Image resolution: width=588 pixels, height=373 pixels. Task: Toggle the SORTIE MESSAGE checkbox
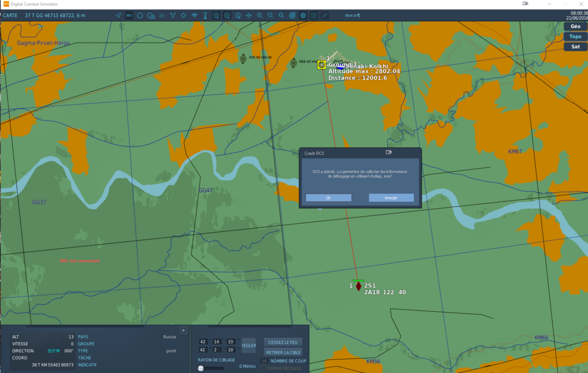coord(263,368)
